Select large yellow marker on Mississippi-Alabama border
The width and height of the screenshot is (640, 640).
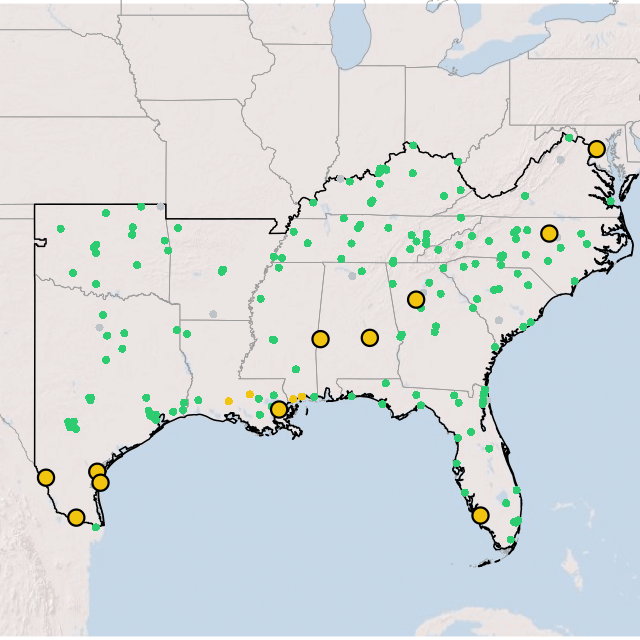pos(320,339)
